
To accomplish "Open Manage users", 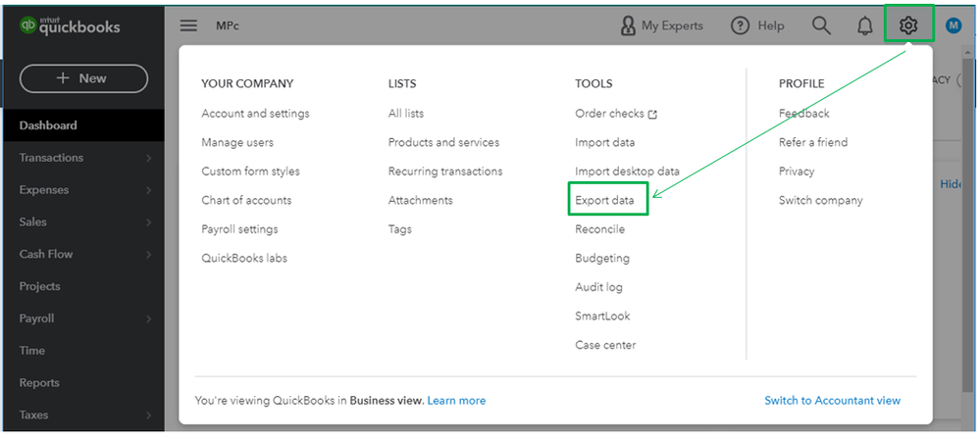I will tap(236, 142).
